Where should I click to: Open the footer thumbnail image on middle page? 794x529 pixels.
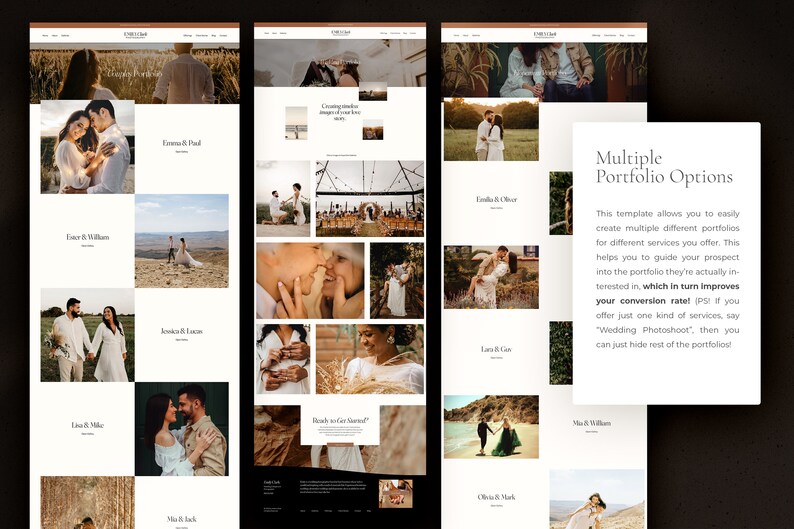click(395, 494)
